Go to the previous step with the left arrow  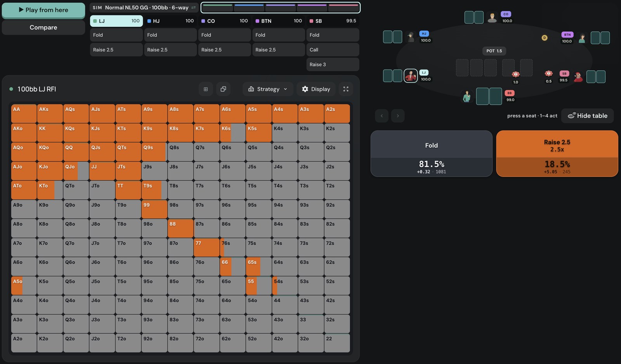pos(382,116)
